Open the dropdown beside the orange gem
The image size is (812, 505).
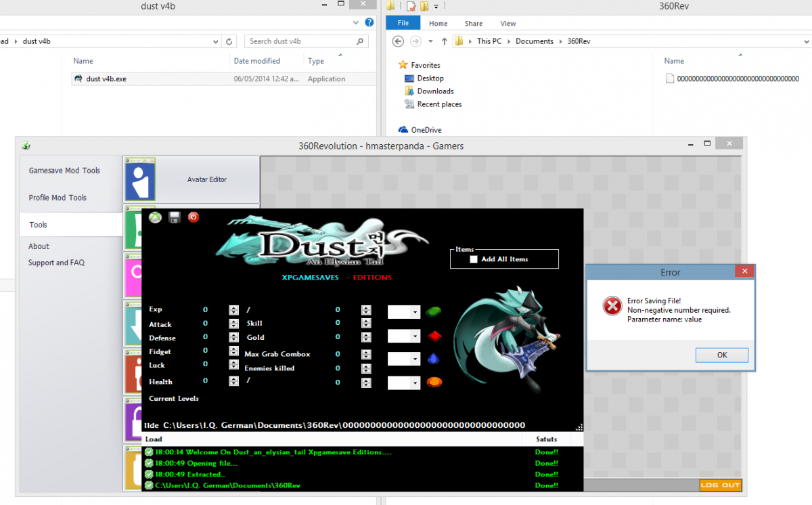tap(415, 383)
